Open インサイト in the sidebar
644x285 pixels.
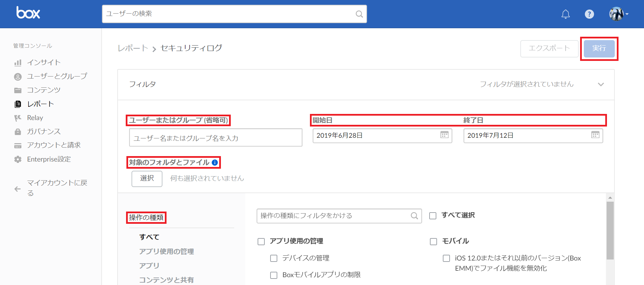click(44, 63)
